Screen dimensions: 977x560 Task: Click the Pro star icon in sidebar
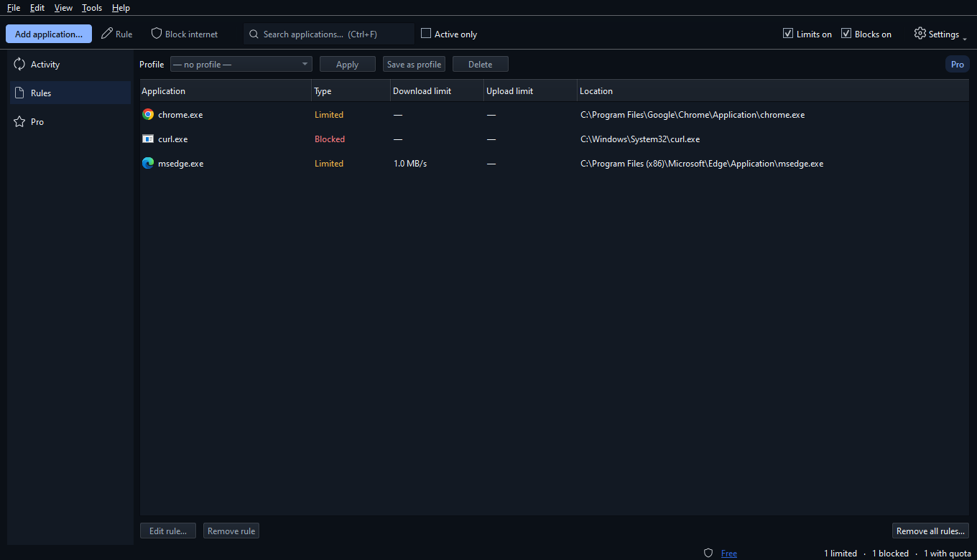(19, 121)
